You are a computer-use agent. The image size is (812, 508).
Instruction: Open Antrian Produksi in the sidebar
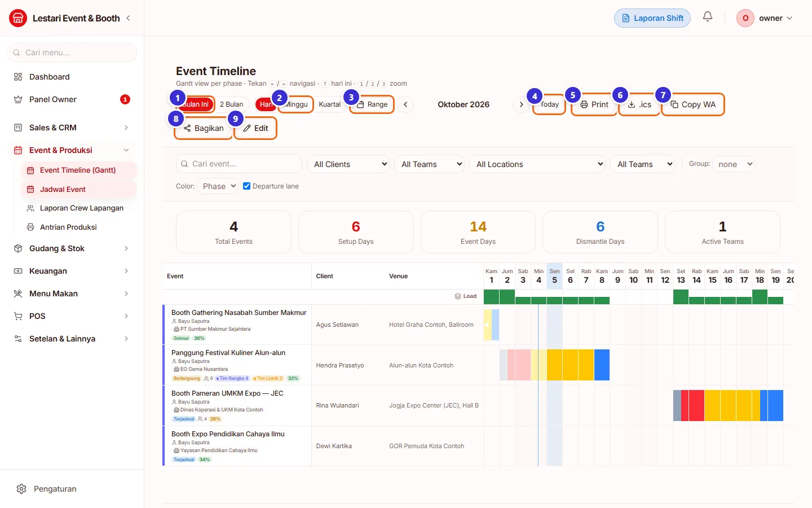click(x=79, y=227)
